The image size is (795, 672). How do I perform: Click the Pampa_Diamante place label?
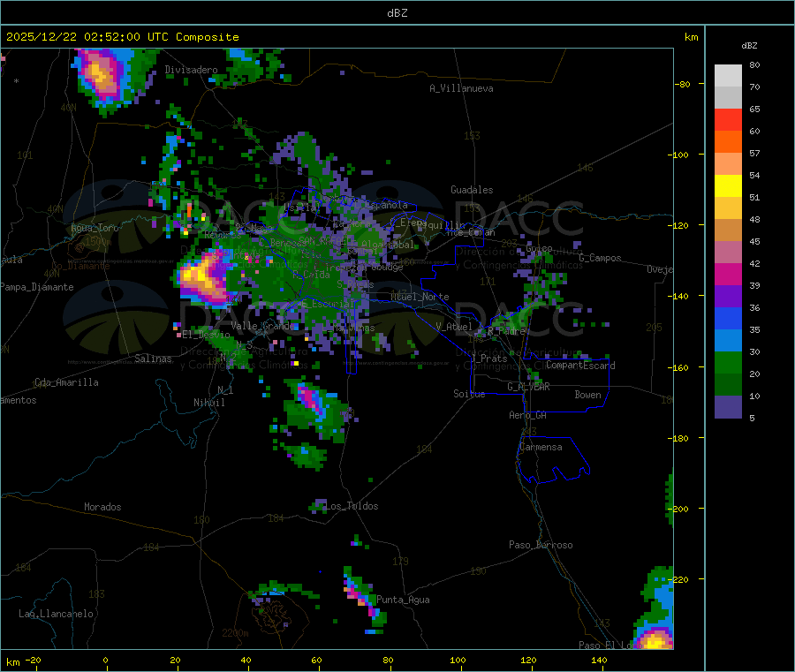click(x=36, y=287)
